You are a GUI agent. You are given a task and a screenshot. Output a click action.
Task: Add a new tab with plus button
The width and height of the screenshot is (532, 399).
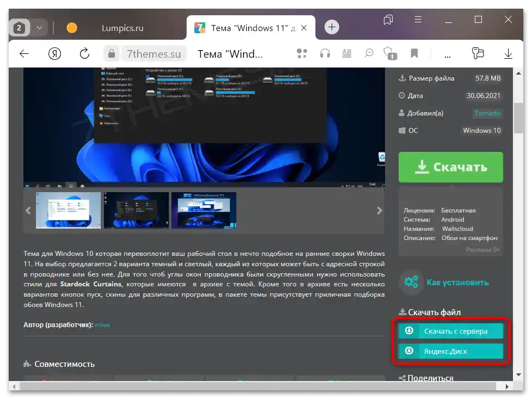click(x=332, y=27)
